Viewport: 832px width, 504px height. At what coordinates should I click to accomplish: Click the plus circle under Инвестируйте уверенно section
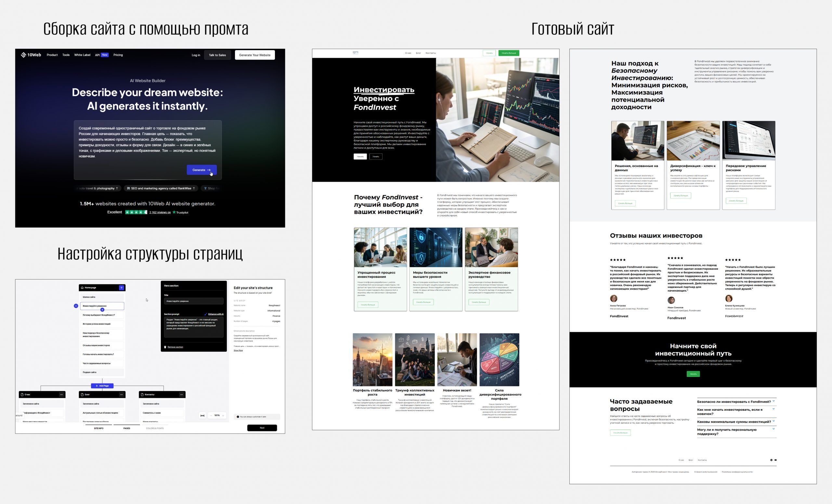click(x=103, y=310)
